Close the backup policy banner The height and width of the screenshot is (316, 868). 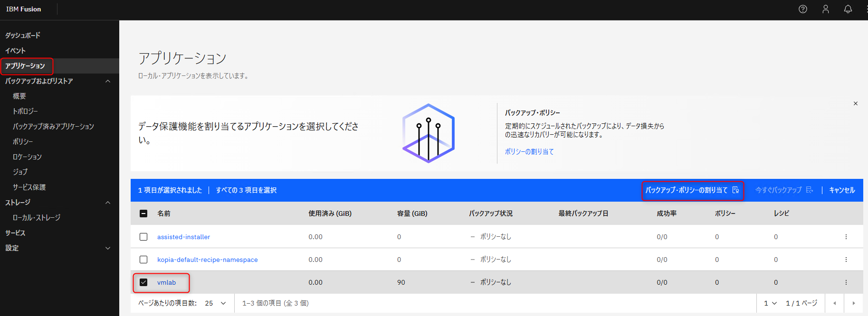click(856, 103)
